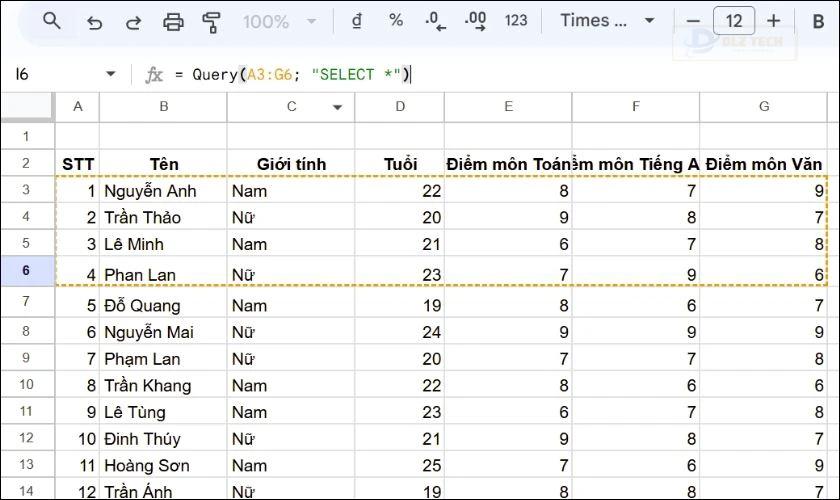The height and width of the screenshot is (500, 840).
Task: Click the formula bar with Query formula
Action: pyautogui.click(x=504, y=74)
